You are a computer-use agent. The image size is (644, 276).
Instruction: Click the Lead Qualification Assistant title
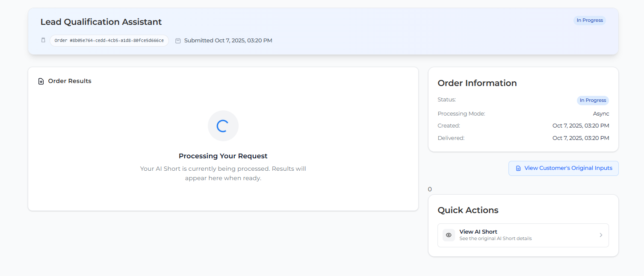101,22
